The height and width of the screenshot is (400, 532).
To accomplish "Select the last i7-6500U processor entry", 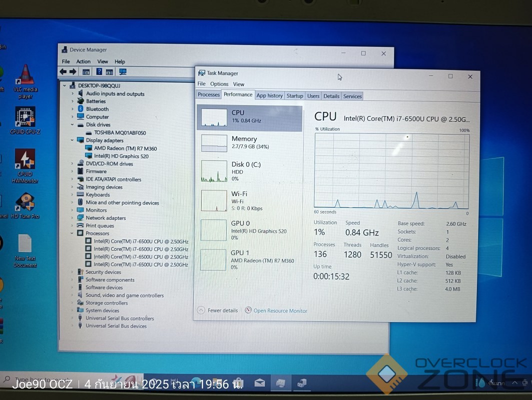I will [141, 264].
